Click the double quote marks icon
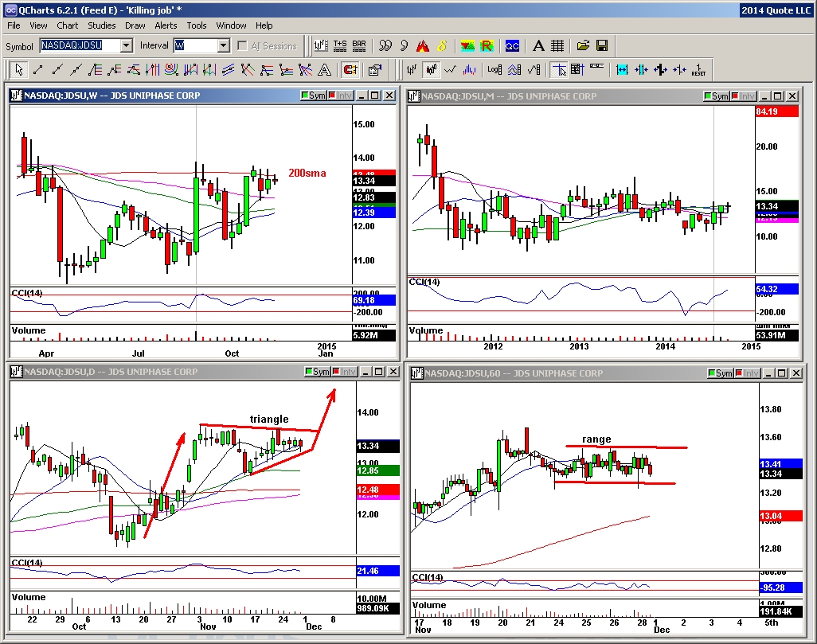The image size is (817, 644). tap(385, 46)
